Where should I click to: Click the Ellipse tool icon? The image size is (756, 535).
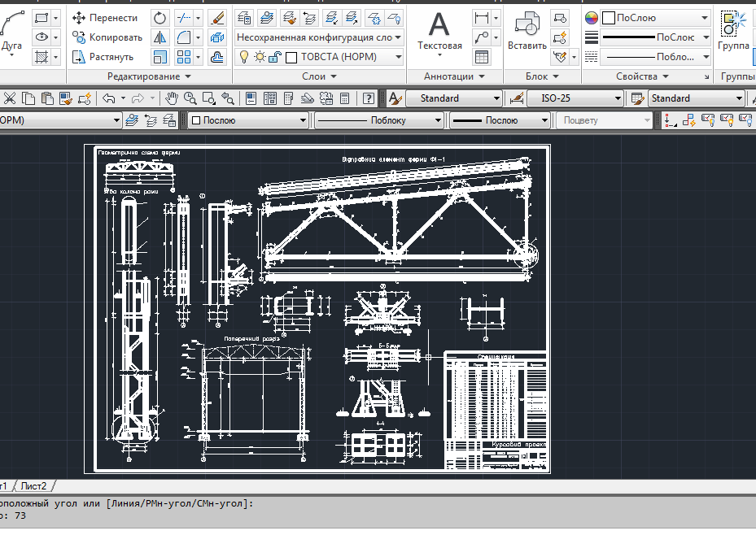pyautogui.click(x=42, y=37)
